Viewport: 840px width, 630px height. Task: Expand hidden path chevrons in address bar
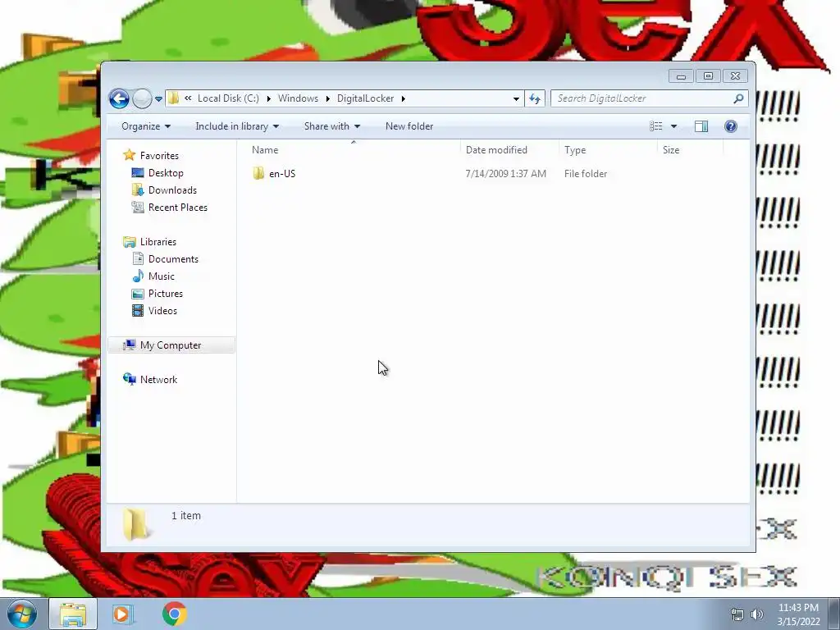(188, 98)
